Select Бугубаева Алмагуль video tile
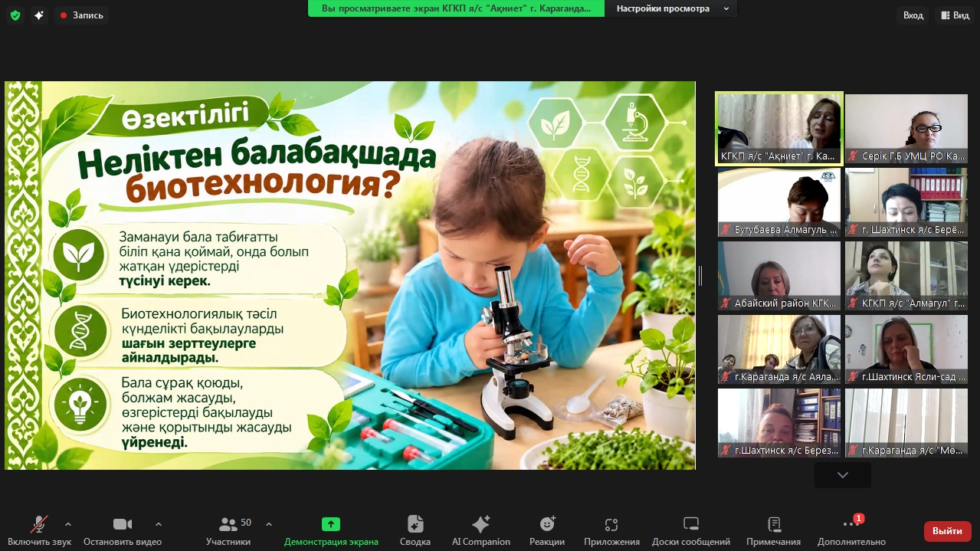Image resolution: width=980 pixels, height=551 pixels. (x=779, y=202)
